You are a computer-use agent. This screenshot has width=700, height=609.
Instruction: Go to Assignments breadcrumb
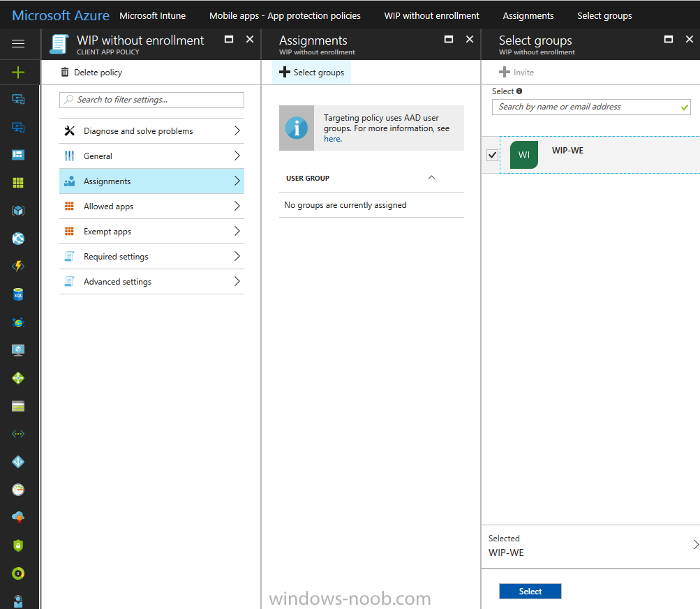coord(528,15)
